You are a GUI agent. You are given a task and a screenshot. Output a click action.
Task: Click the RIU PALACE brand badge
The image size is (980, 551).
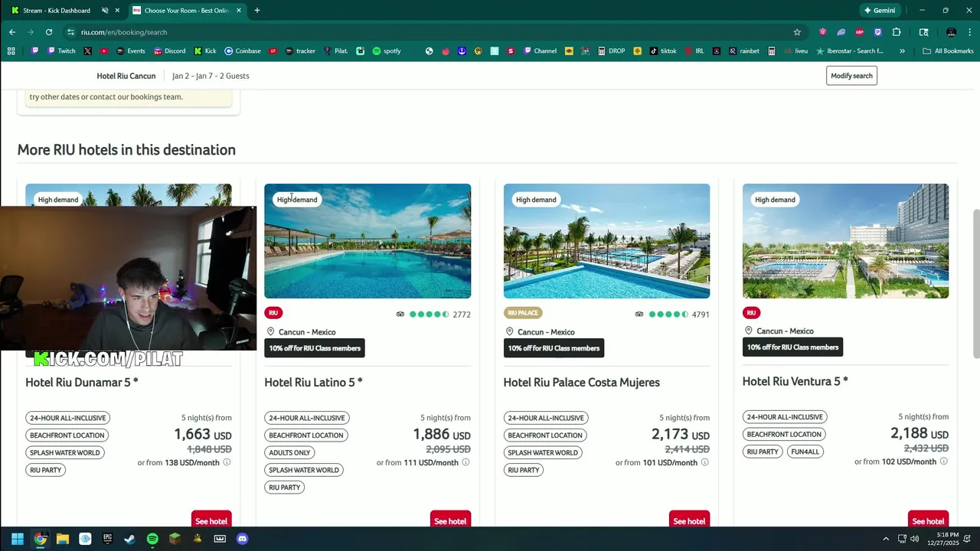coord(523,313)
